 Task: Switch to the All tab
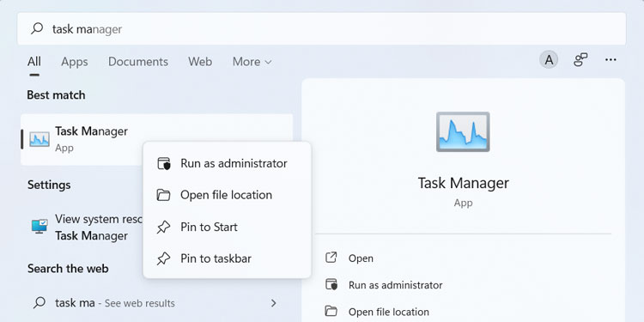[34, 62]
